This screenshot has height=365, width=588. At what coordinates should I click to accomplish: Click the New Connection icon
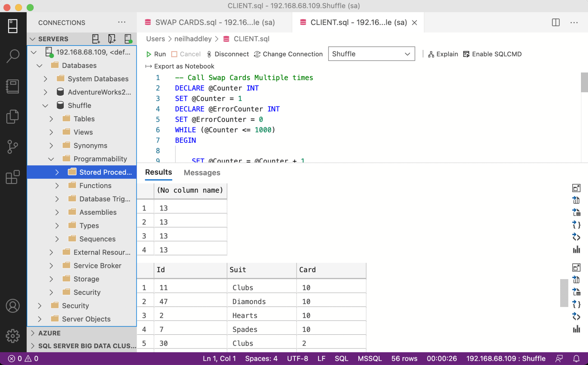96,39
